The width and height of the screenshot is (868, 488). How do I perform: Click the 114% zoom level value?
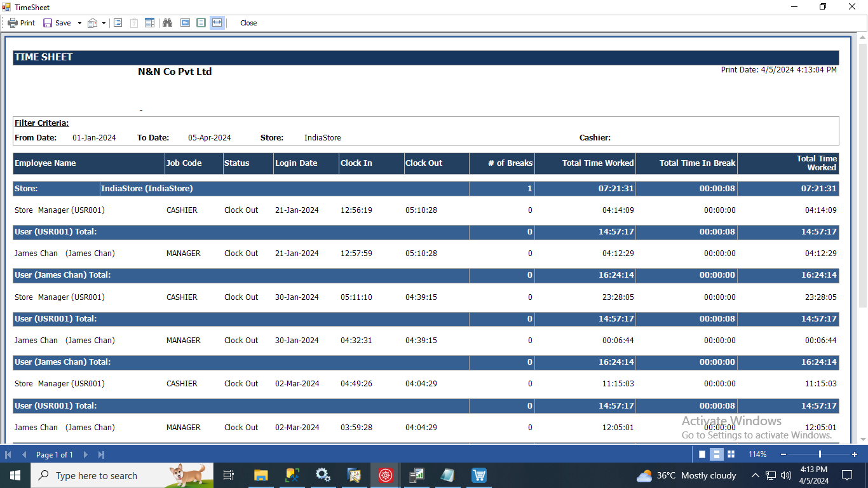(757, 454)
